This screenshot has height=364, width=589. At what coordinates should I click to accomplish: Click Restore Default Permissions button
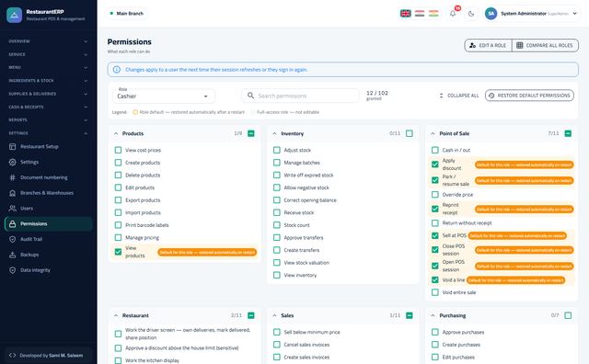coord(529,96)
